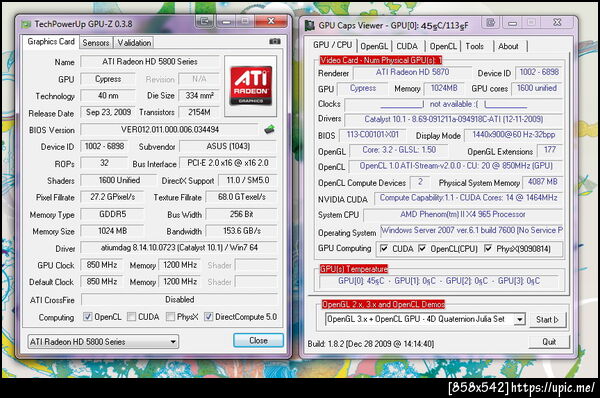Open the OpenGL tab in GPU Caps Viewer
600x398 pixels.
[374, 46]
